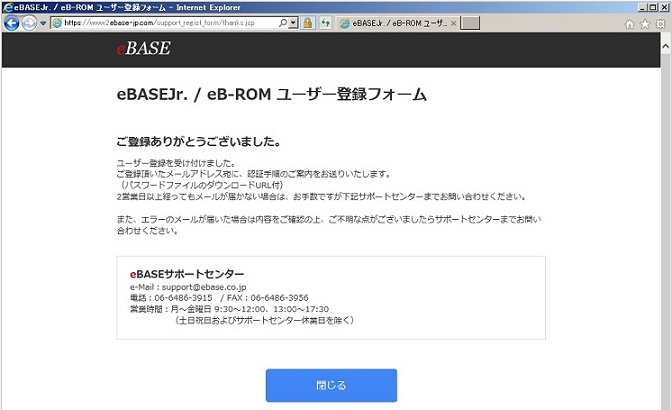
Task: Click the blue 閉じる button
Action: coord(331,385)
